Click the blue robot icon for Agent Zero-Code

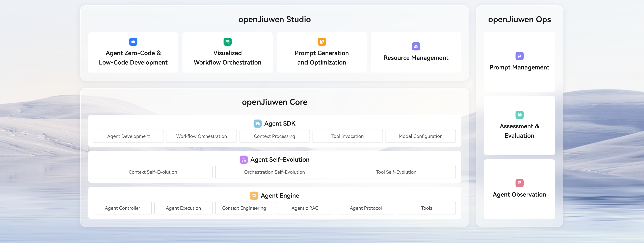pyautogui.click(x=133, y=42)
